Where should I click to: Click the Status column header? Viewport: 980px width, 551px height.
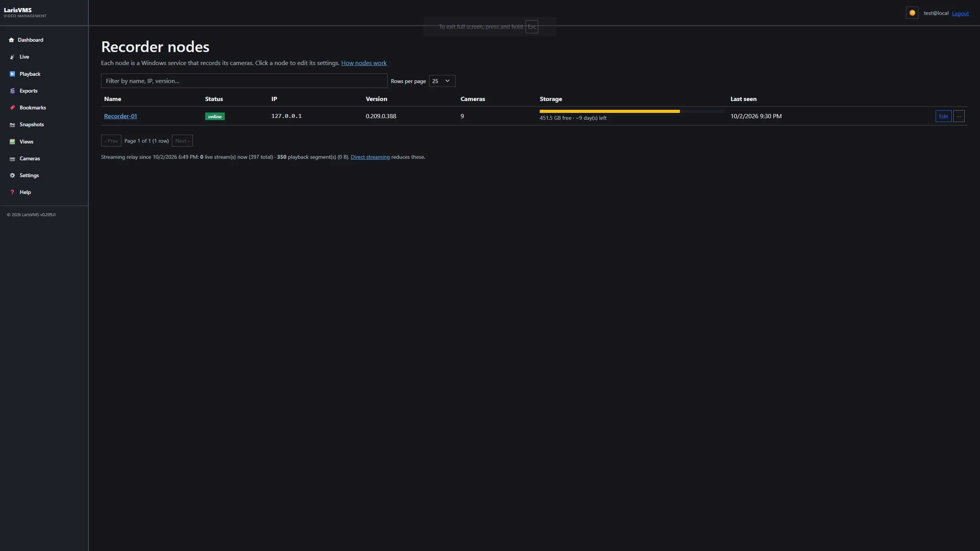click(214, 99)
